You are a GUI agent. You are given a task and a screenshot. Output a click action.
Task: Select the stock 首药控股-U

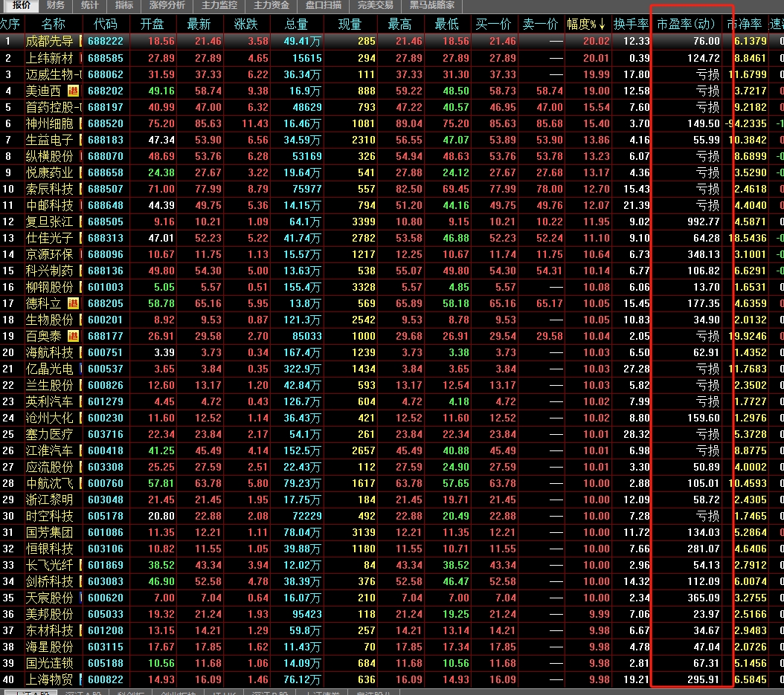pos(54,107)
